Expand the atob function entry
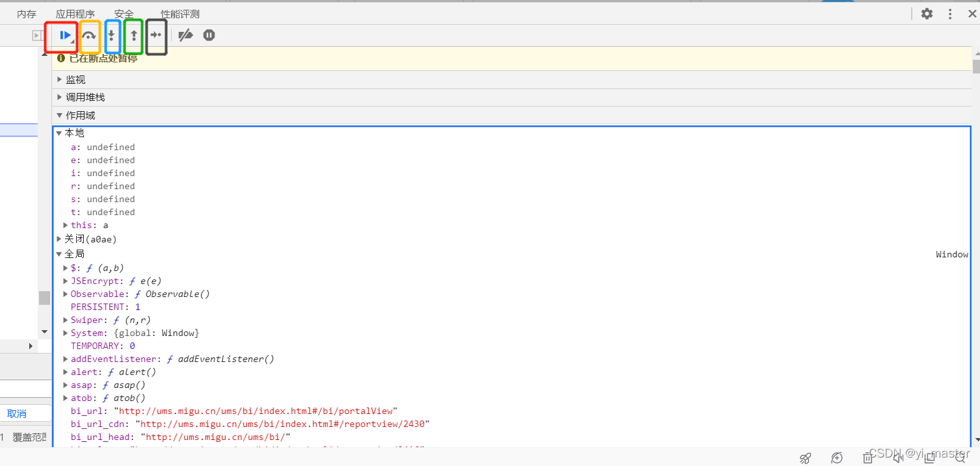The width and height of the screenshot is (980, 466). click(x=66, y=398)
